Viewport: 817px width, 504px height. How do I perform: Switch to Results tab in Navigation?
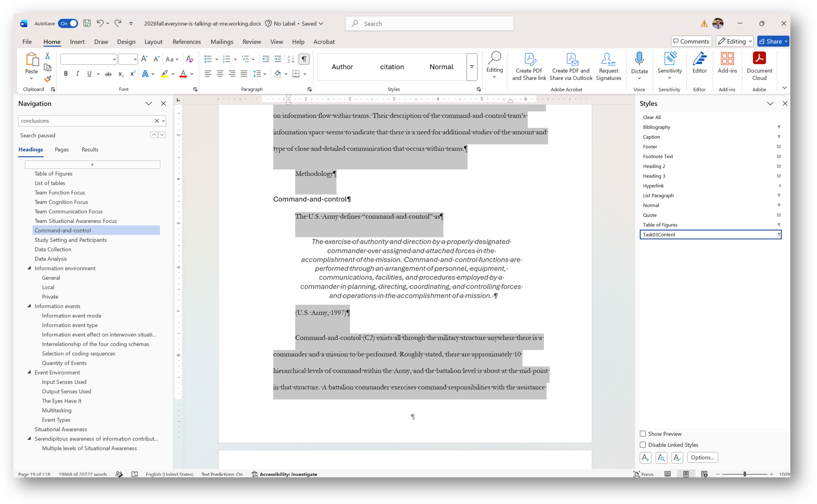coord(90,150)
